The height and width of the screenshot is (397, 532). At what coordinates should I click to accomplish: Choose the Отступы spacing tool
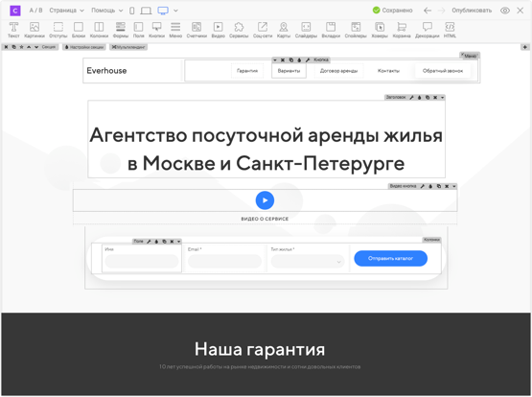[58, 30]
